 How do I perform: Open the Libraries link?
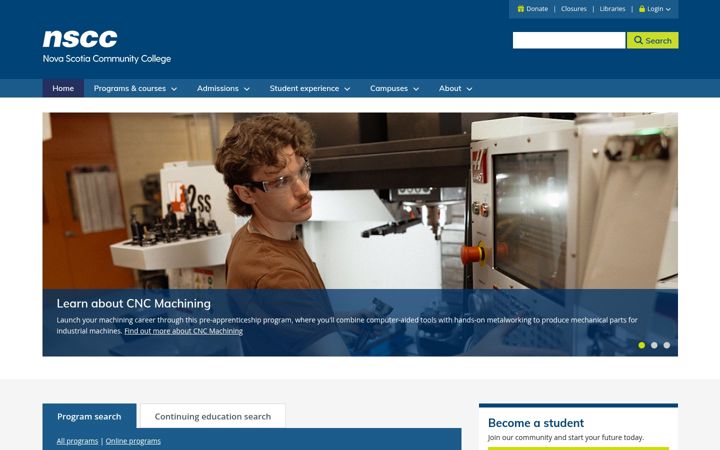(612, 9)
